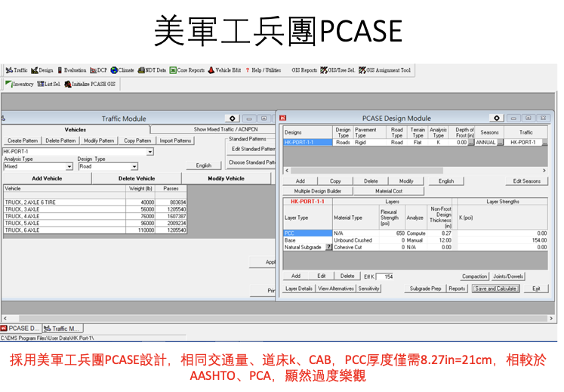Expand the Analysis Type Mixed dropdown
This screenshot has width=564, height=392.
pyautogui.click(x=69, y=167)
